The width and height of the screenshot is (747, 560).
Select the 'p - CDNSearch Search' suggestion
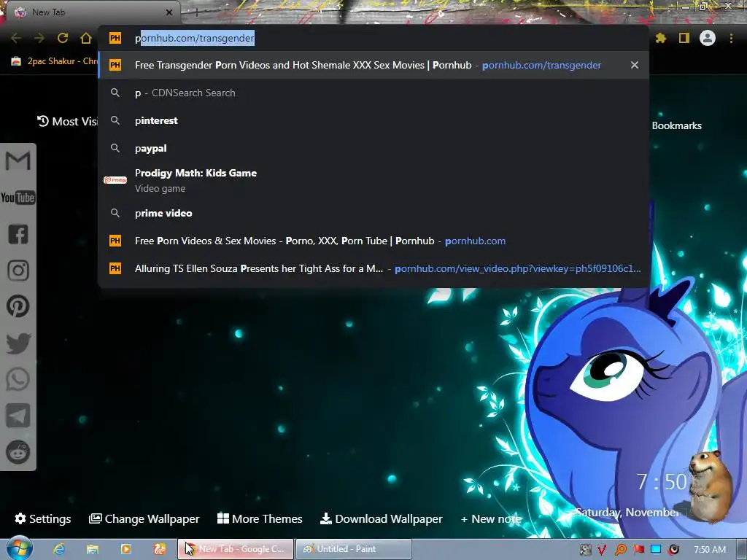[x=373, y=93]
